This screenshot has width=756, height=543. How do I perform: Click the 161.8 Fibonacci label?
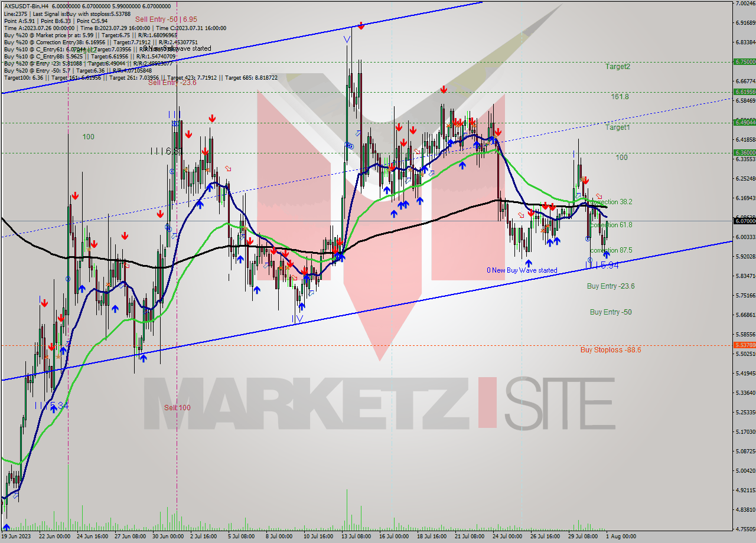click(x=620, y=97)
